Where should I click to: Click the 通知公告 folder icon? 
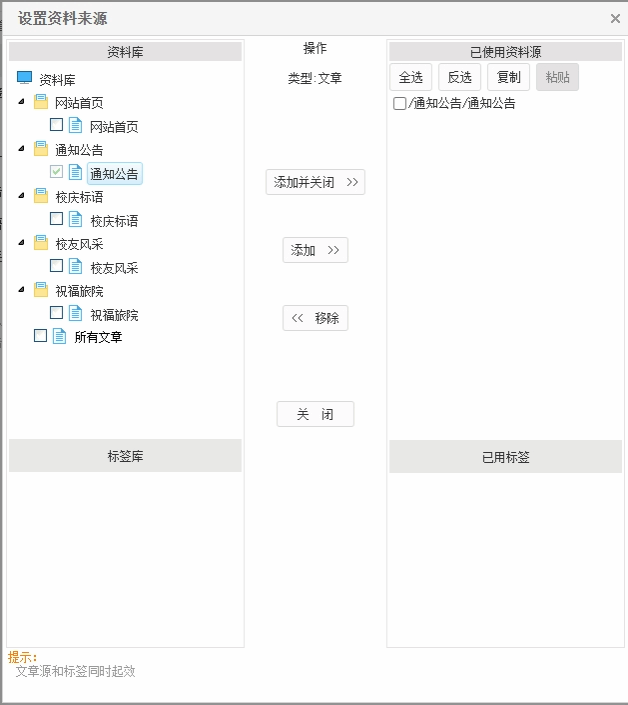[41, 149]
